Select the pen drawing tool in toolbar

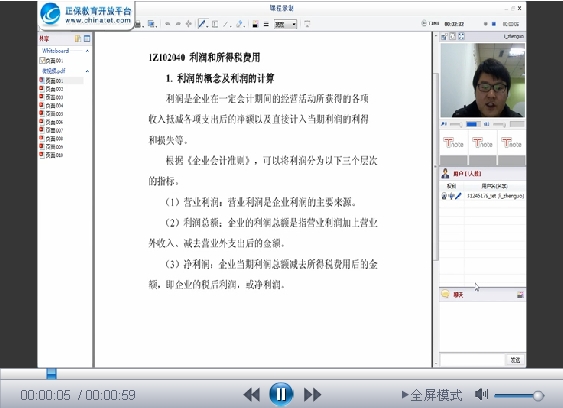pos(201,24)
